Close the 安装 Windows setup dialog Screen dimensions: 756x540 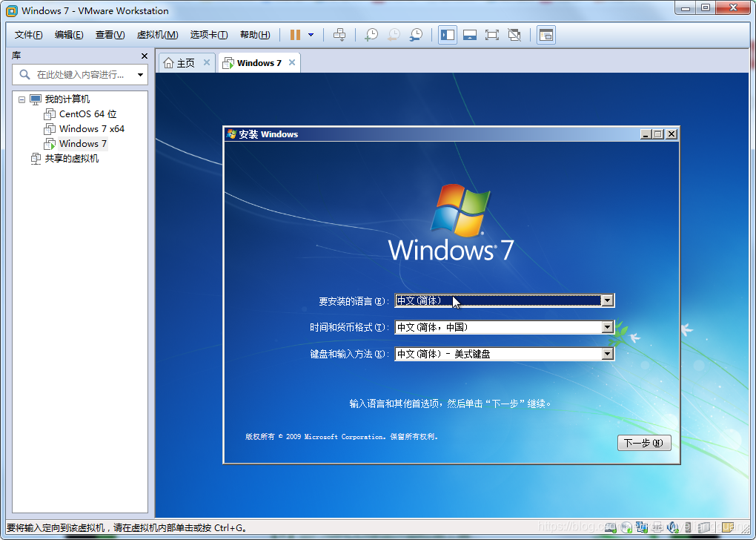(672, 134)
